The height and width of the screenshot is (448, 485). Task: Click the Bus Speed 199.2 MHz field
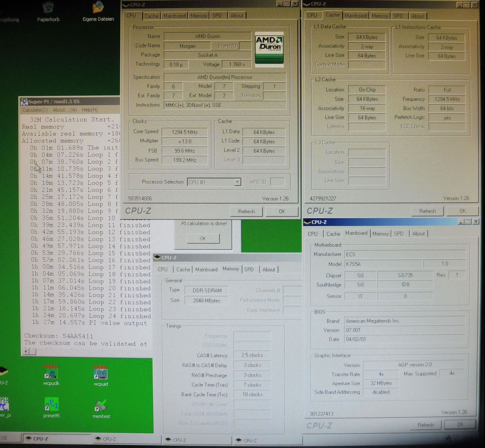click(x=185, y=160)
